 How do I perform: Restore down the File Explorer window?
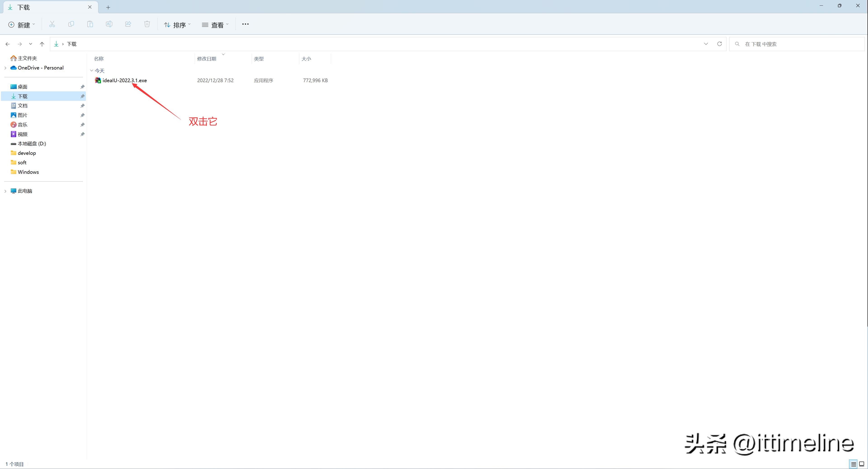pyautogui.click(x=840, y=6)
